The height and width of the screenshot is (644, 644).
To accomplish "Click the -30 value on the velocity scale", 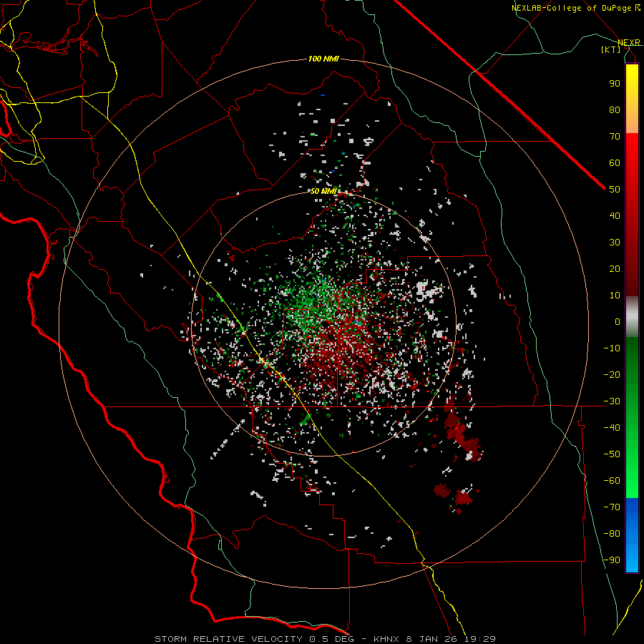I will point(612,401).
